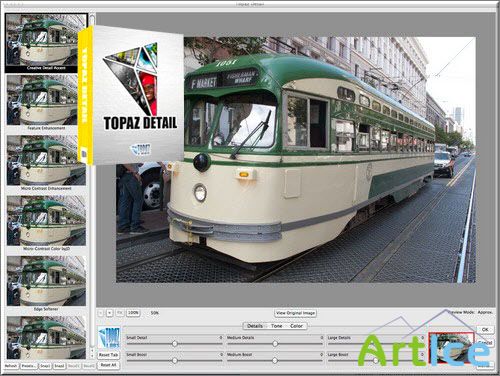The width and height of the screenshot is (500, 376).
Task: Click the 50% zoom level text
Action: [155, 313]
